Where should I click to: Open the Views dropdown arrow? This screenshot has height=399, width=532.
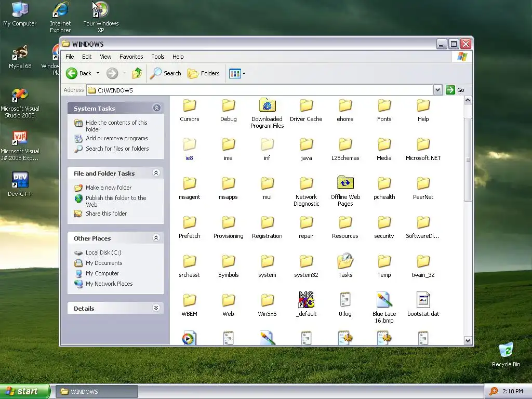click(244, 73)
